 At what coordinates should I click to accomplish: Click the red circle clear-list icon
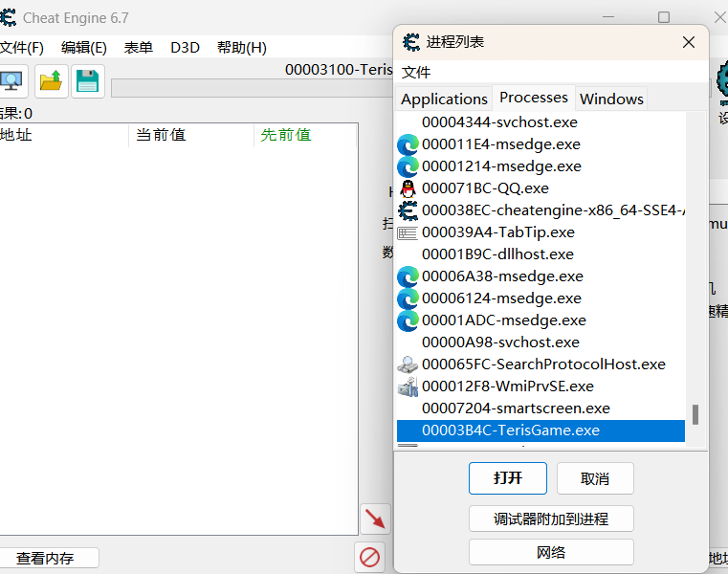(369, 556)
